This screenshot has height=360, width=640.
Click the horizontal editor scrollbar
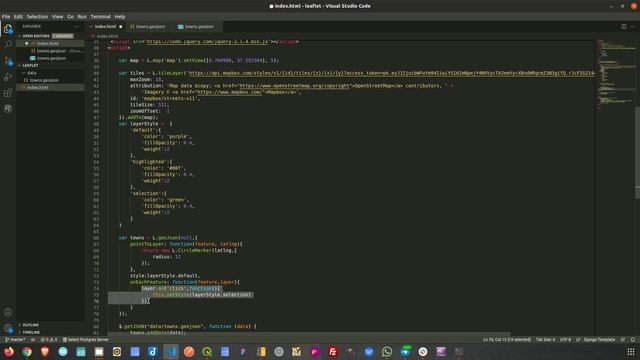tap(309, 334)
